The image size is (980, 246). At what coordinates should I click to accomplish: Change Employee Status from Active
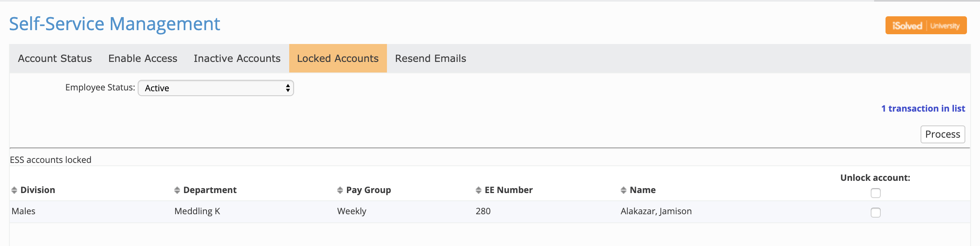click(x=216, y=88)
